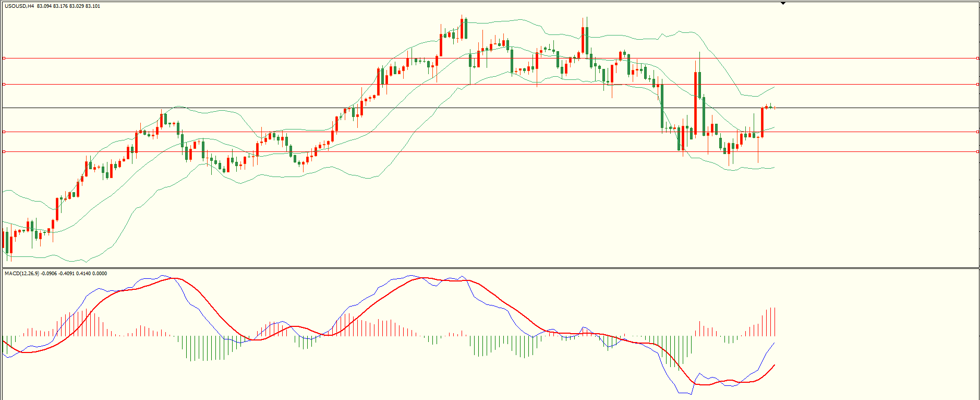
Task: Click the second red line's right handle
Action: tap(977, 84)
